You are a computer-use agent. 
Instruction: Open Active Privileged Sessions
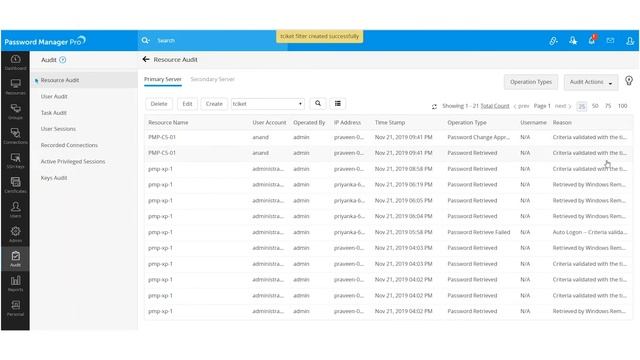(73, 162)
